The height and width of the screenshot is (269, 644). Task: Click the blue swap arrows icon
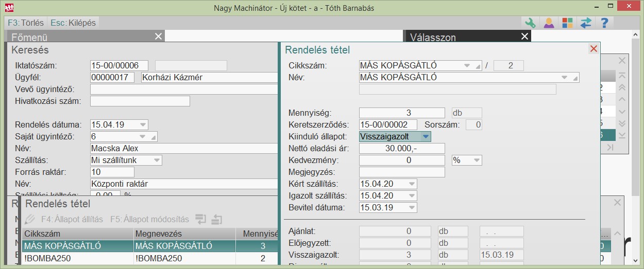click(x=586, y=23)
